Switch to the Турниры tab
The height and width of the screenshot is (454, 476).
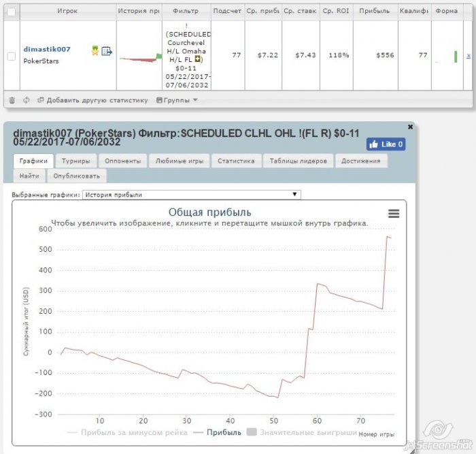point(76,161)
